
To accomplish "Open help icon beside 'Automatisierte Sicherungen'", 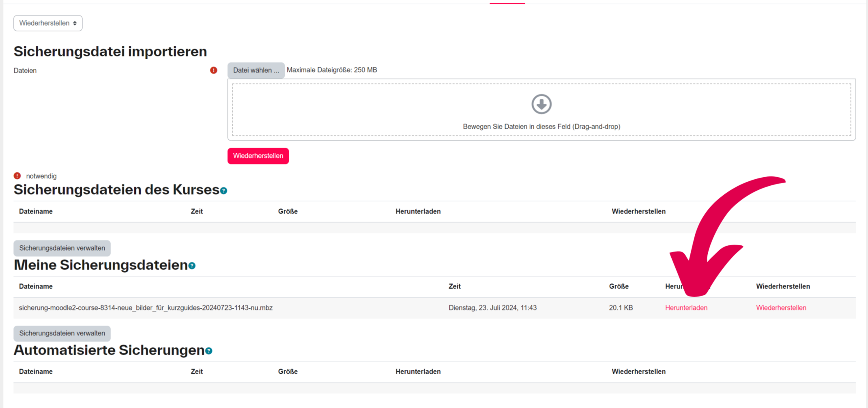I will (208, 351).
